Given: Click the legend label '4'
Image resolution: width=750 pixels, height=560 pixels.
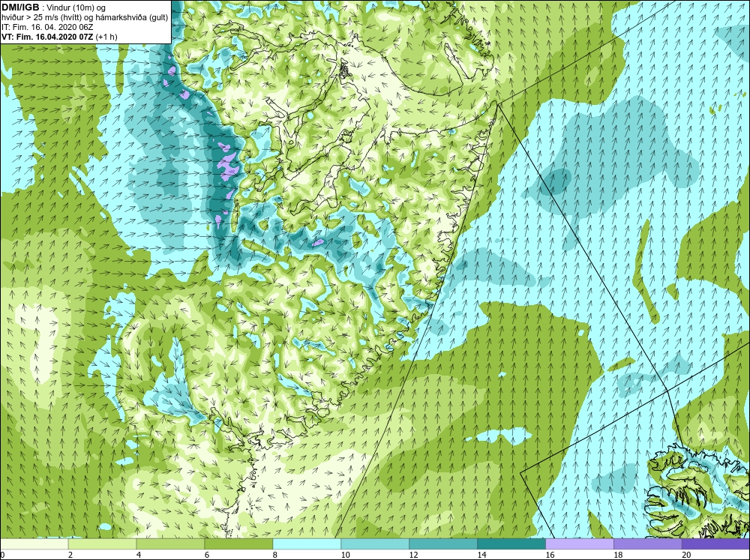Looking at the screenshot, I should [139, 555].
